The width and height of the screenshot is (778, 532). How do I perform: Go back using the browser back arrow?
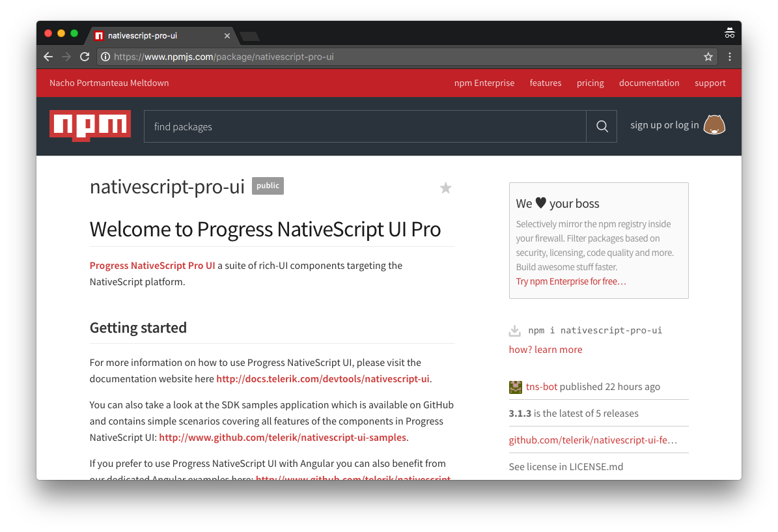coord(48,57)
